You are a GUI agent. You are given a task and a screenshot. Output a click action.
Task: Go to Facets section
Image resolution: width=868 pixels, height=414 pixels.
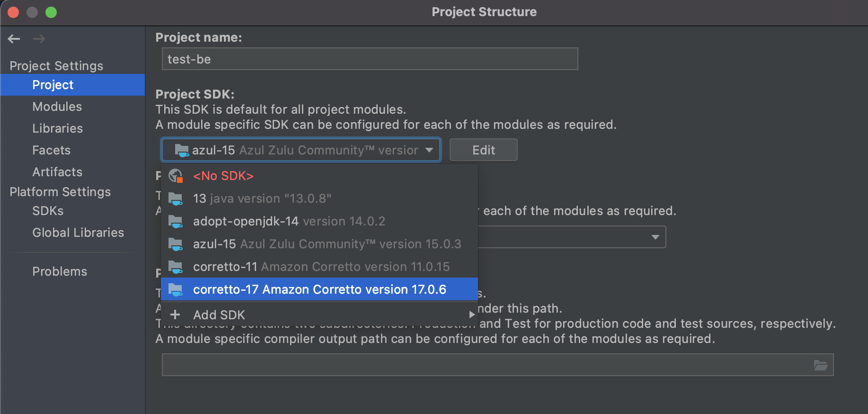click(x=72, y=150)
